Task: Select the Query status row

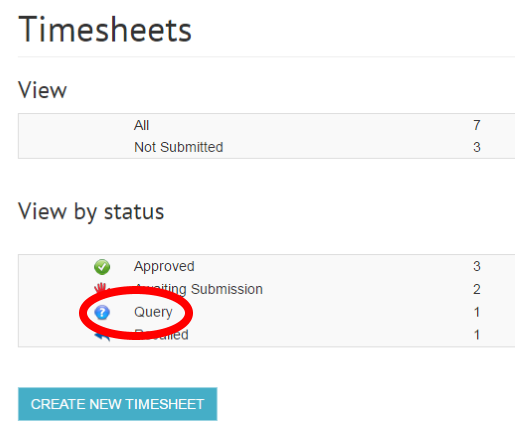Action: [267, 312]
